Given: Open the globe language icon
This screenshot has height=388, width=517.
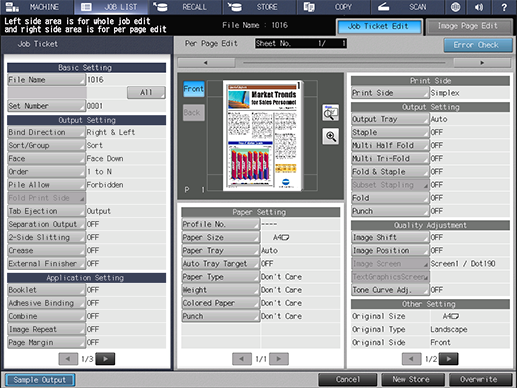Looking at the screenshot, I should point(455,7).
